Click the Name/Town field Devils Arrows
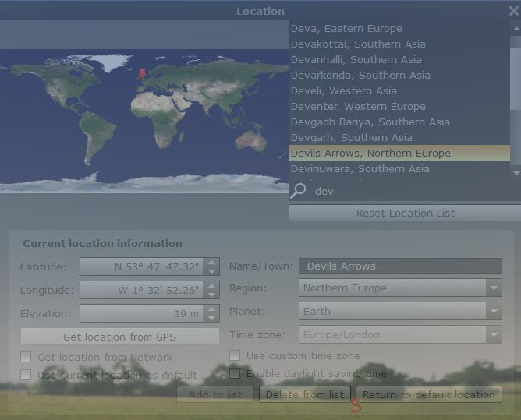The width and height of the screenshot is (521, 420). [400, 266]
